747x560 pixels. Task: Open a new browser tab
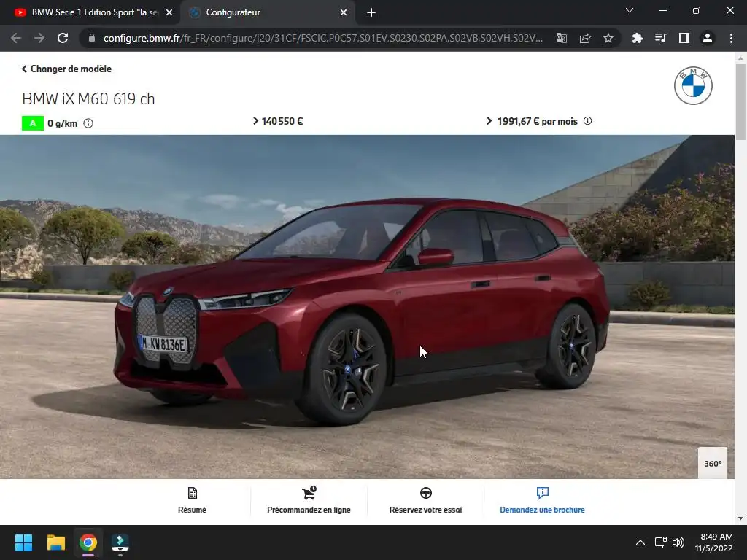[371, 12]
